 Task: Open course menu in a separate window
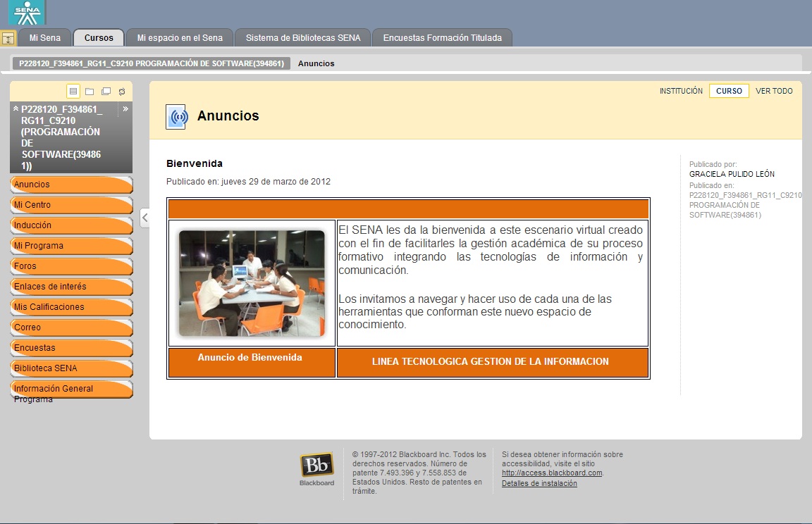(106, 91)
